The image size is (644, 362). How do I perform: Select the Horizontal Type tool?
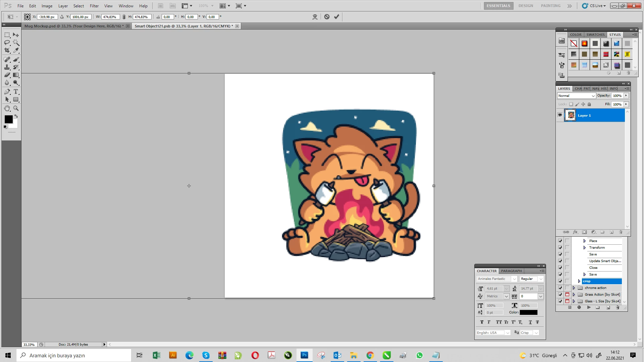16,92
